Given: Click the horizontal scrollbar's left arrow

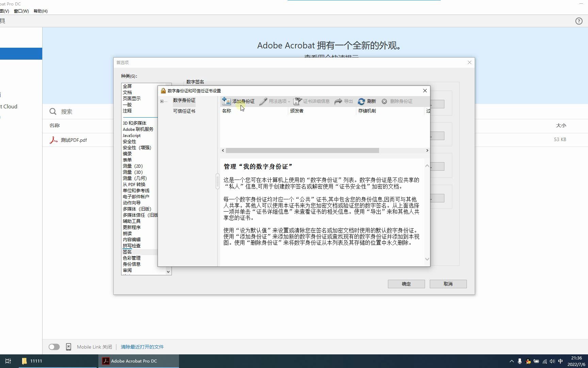Looking at the screenshot, I should [223, 150].
